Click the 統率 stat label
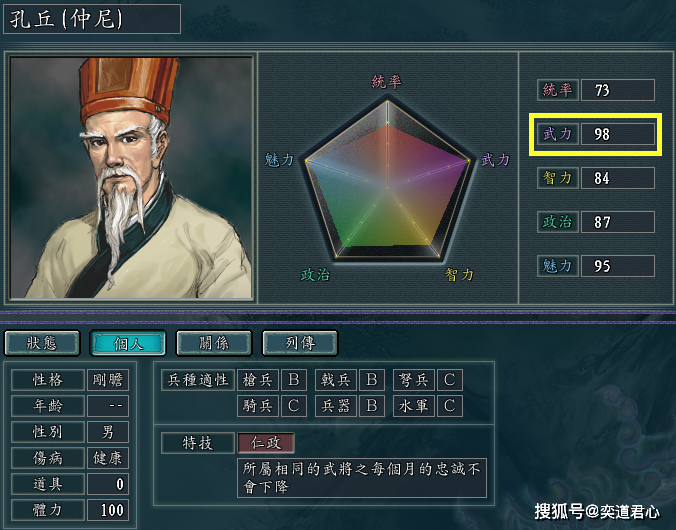 tap(557, 90)
